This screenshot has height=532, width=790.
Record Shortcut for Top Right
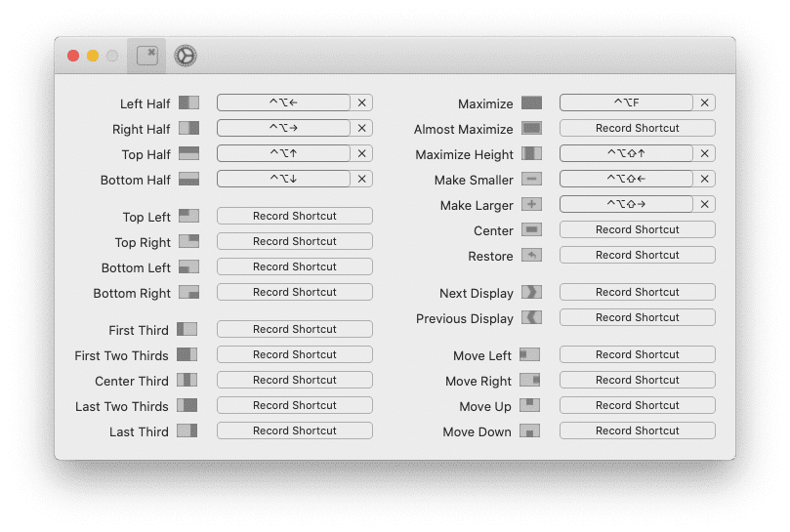click(295, 241)
